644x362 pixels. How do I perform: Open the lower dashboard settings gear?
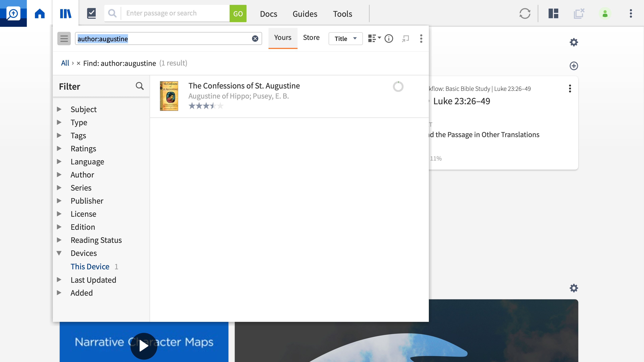point(574,288)
